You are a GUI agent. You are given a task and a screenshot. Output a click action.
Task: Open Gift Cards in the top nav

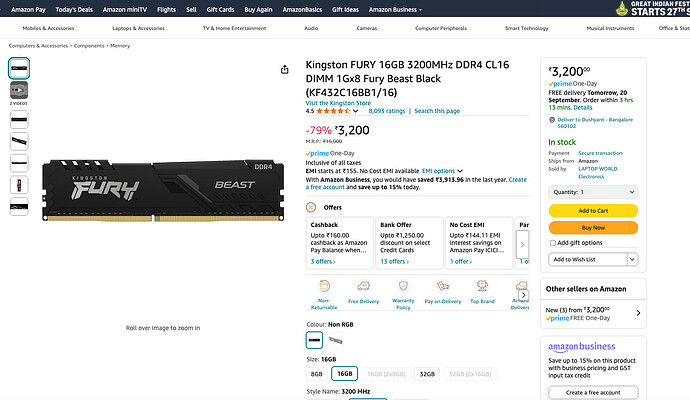(220, 9)
